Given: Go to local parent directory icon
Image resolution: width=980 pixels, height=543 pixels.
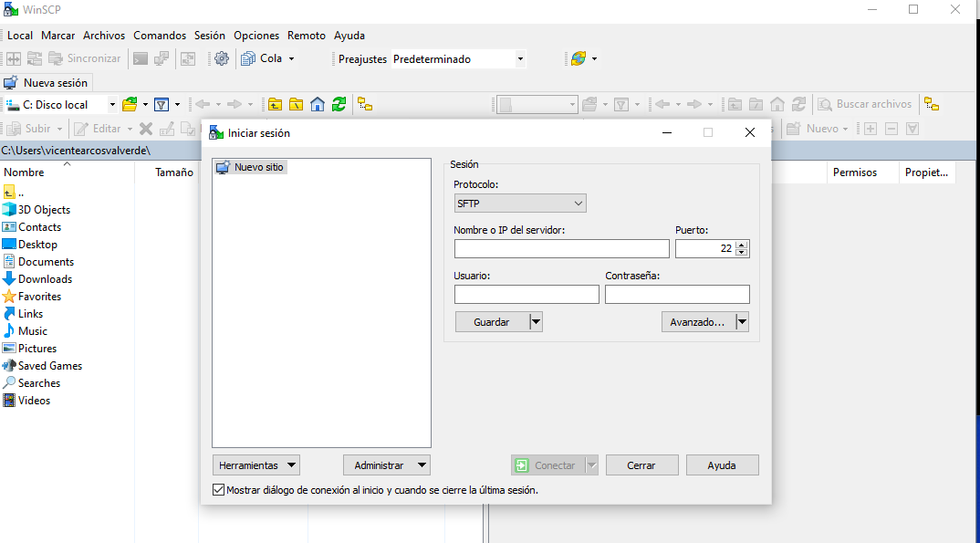Looking at the screenshot, I should click(275, 104).
